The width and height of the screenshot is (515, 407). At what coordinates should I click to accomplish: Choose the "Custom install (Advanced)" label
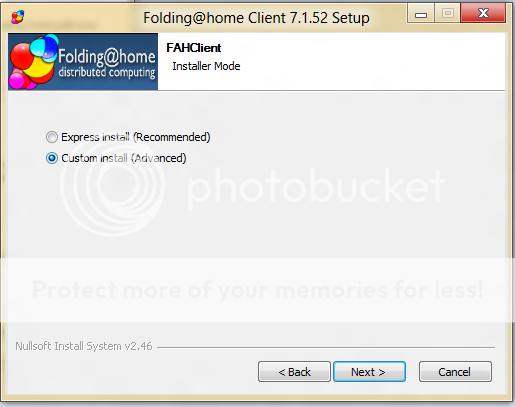pos(124,158)
